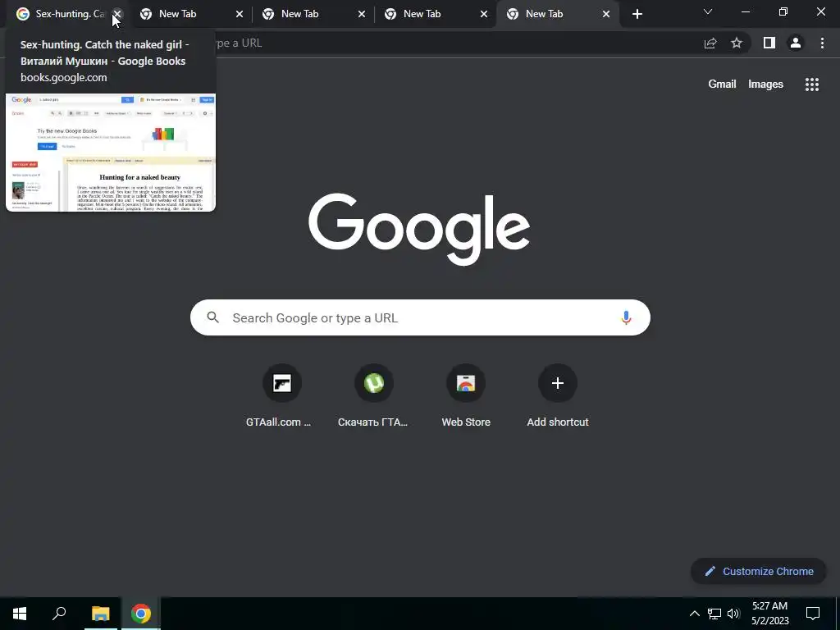The height and width of the screenshot is (630, 840).
Task: Switch to the Sex-hunting Google Books tab
Action: click(x=67, y=14)
